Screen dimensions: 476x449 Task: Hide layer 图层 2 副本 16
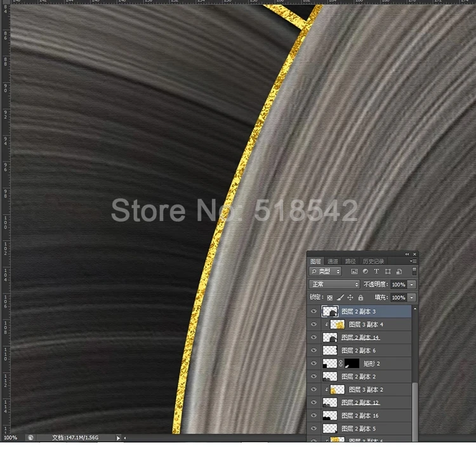(x=314, y=415)
